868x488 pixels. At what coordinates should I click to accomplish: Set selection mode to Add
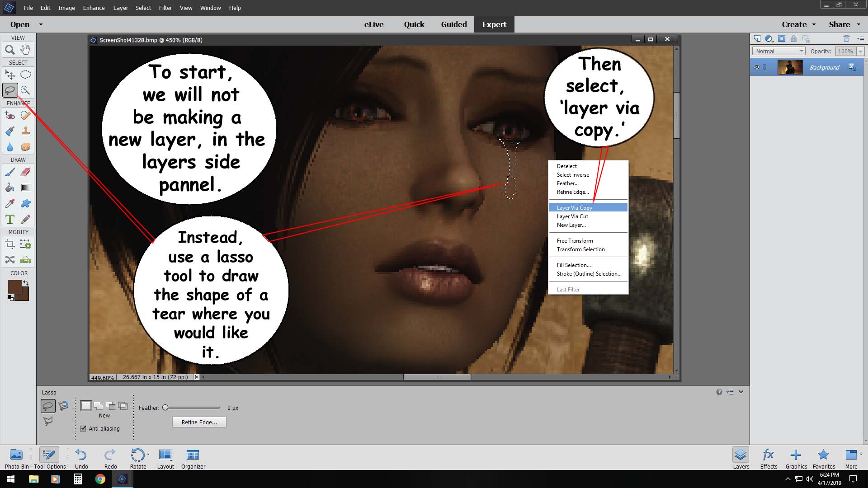(98, 406)
